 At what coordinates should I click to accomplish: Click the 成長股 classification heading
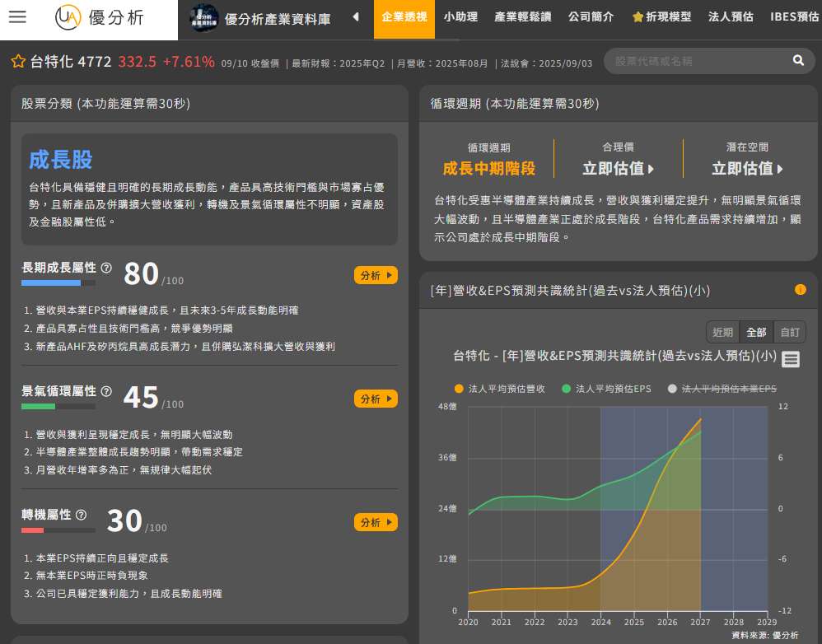(x=61, y=159)
